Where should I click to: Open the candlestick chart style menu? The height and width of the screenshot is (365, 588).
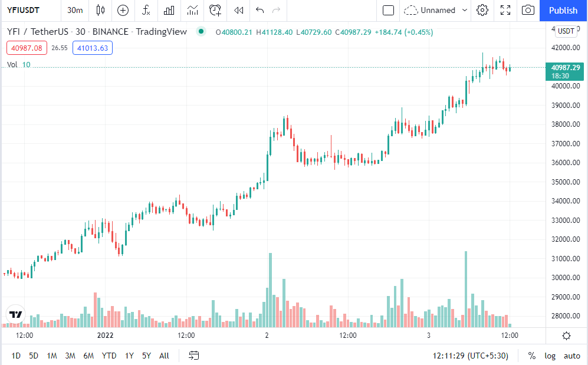click(x=100, y=10)
